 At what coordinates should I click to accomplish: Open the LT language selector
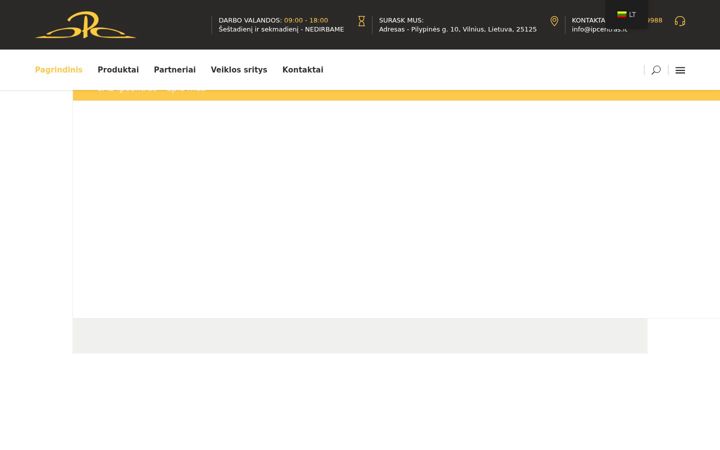pos(626,15)
